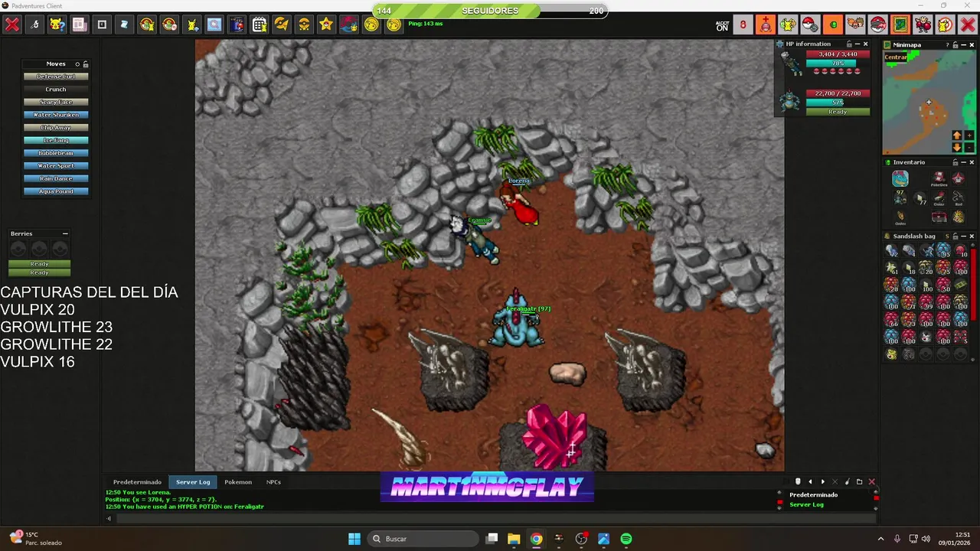980x551 pixels.
Task: Minimize the HP information panel
Action: coord(857,44)
